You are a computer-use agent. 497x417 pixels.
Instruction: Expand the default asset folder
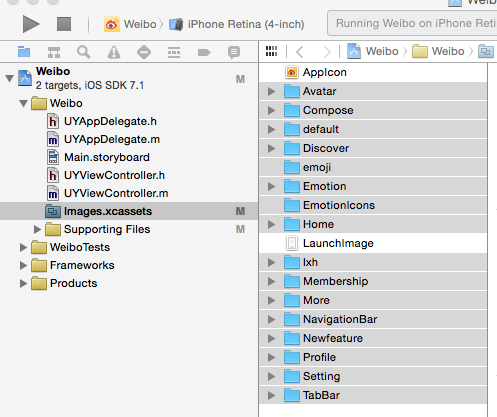272,129
